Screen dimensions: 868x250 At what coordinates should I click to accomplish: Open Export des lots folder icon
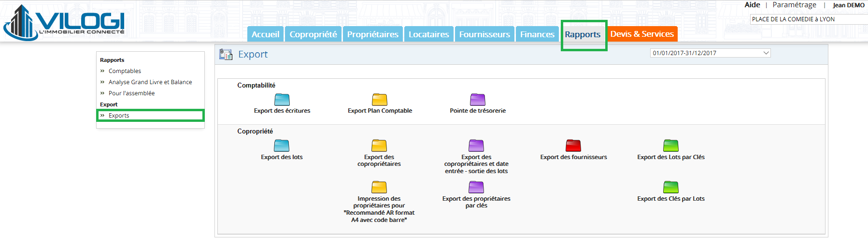282,146
